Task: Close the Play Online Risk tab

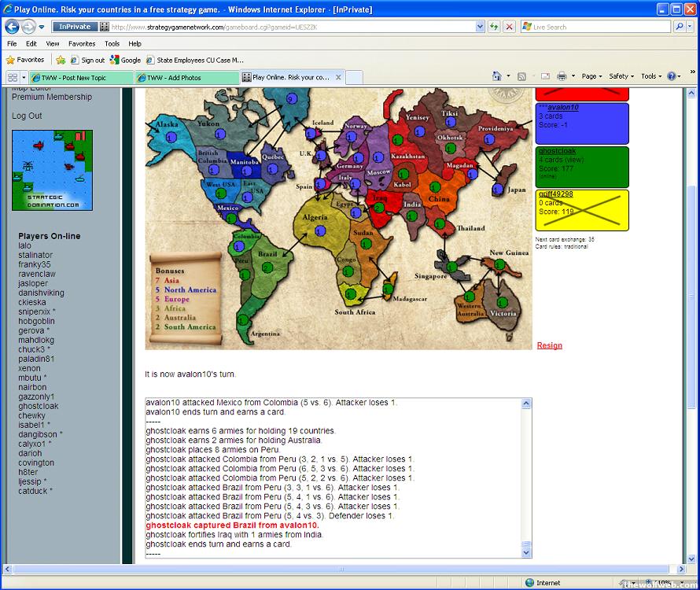Action: pyautogui.click(x=338, y=77)
